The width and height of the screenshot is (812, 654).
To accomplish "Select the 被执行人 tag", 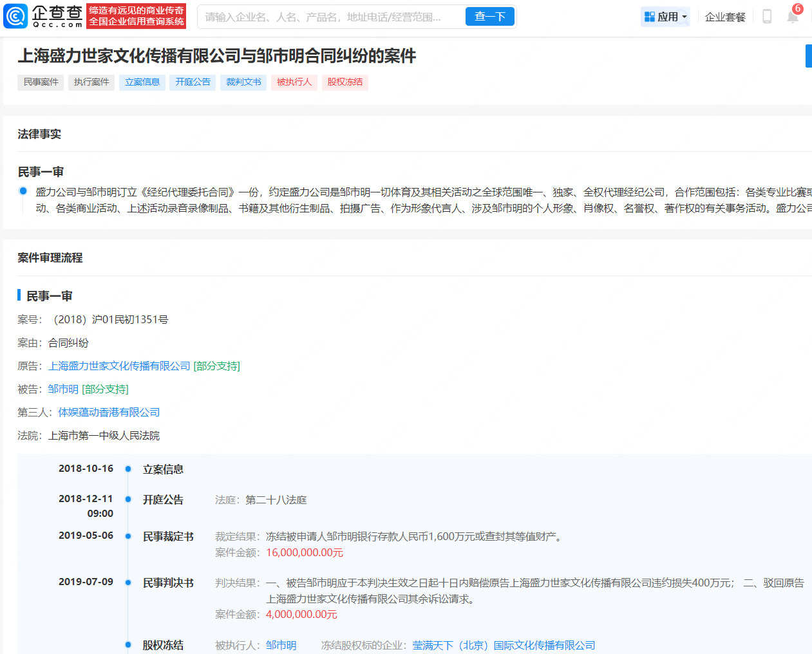I will [x=294, y=82].
